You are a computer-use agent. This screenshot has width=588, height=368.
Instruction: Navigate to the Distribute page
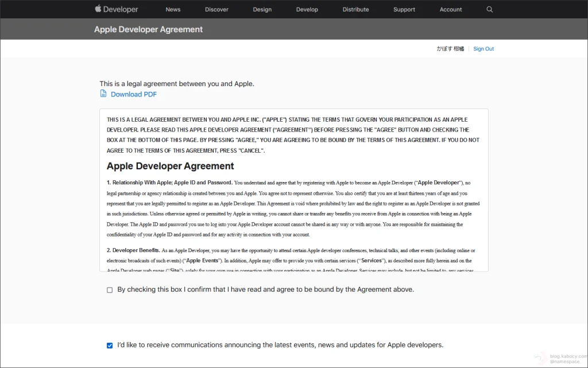pyautogui.click(x=355, y=9)
